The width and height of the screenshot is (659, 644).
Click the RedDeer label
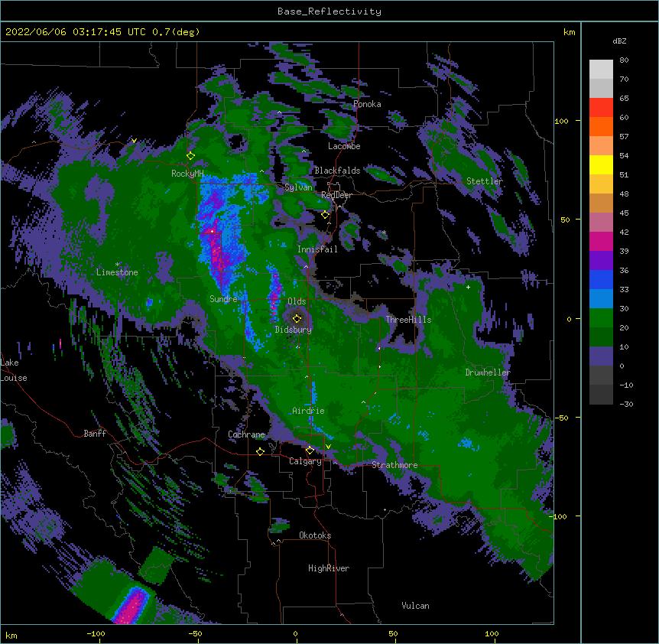[336, 195]
